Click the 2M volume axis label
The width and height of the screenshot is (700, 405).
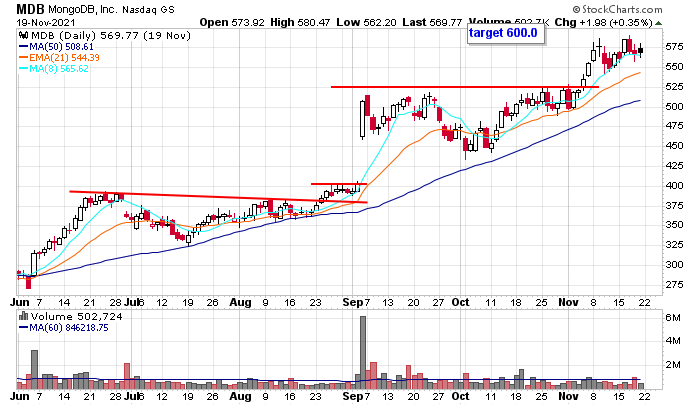point(673,365)
